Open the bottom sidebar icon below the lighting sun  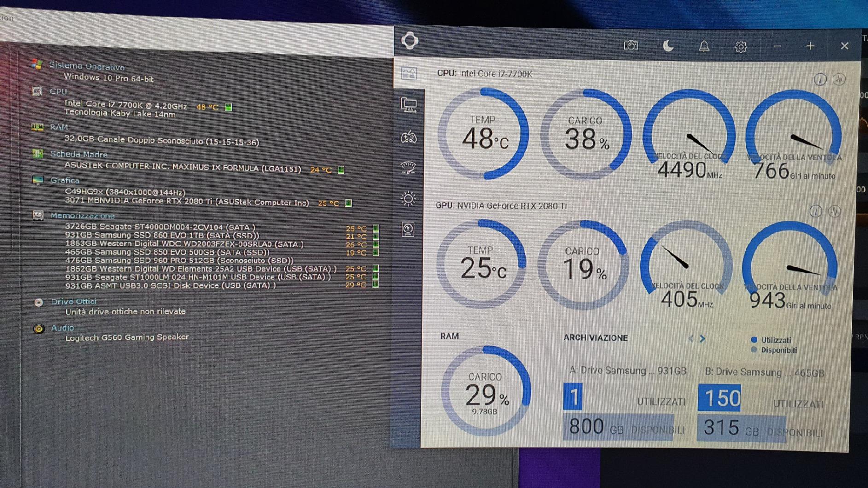pos(408,229)
